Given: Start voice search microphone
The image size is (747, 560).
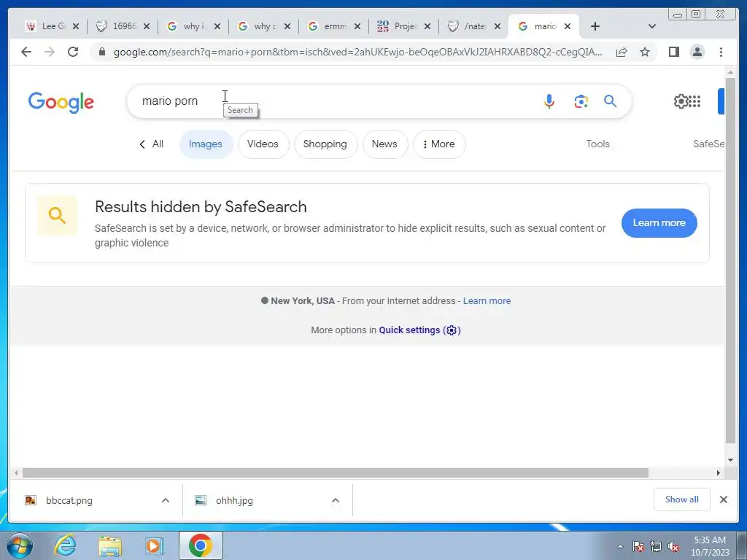Looking at the screenshot, I should (549, 101).
